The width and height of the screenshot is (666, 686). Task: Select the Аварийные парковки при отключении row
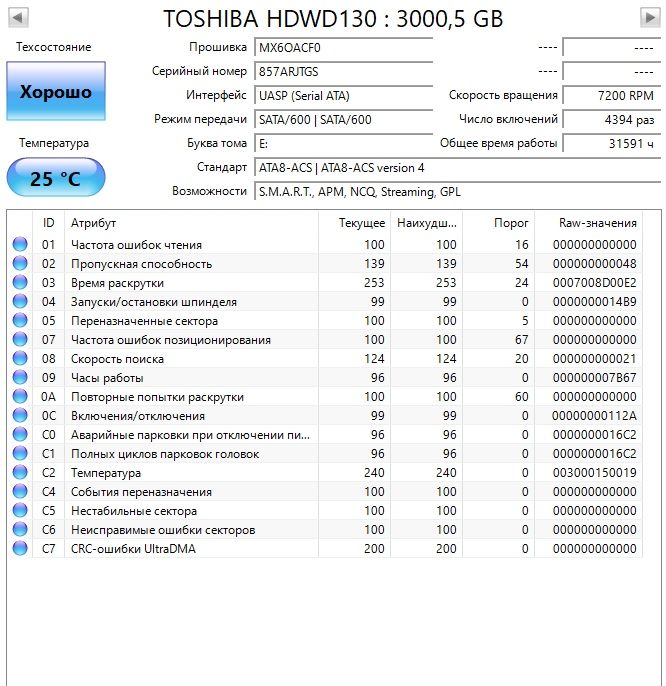(325, 434)
